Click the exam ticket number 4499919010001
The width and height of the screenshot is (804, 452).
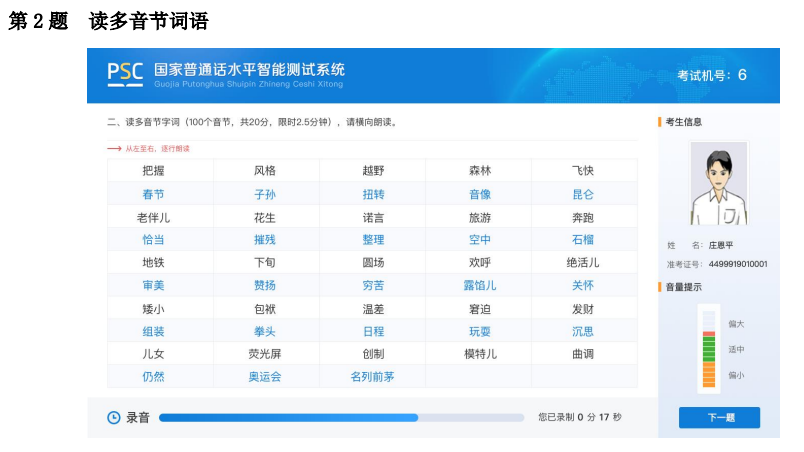coord(738,264)
